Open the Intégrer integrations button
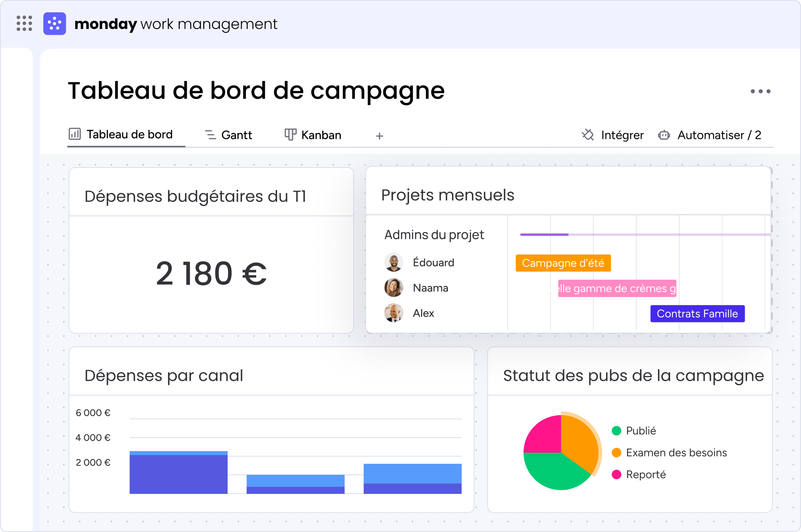801x532 pixels. 613,135
